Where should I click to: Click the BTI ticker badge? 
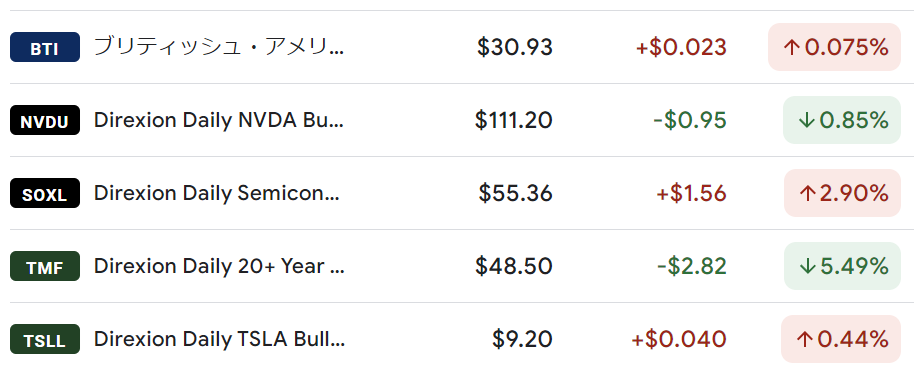[x=45, y=47]
